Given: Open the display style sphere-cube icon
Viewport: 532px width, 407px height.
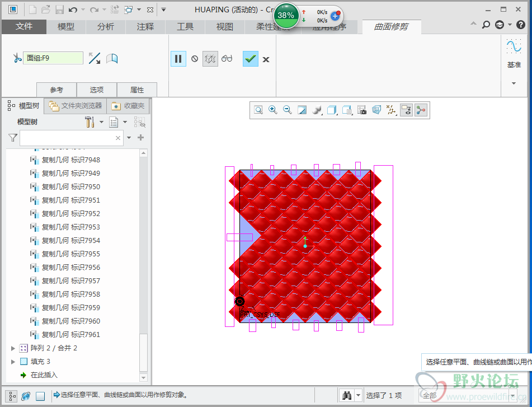Looking at the screenshot, I should (x=317, y=110).
